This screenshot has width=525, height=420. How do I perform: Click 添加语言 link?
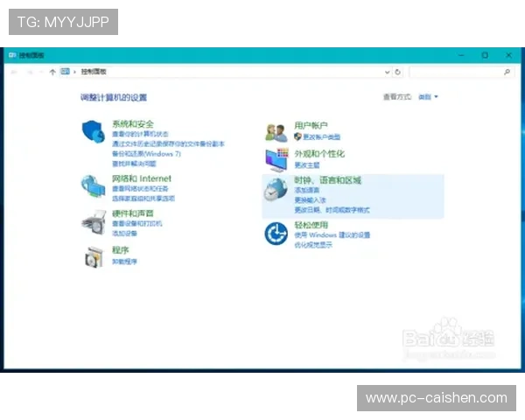[x=307, y=190]
